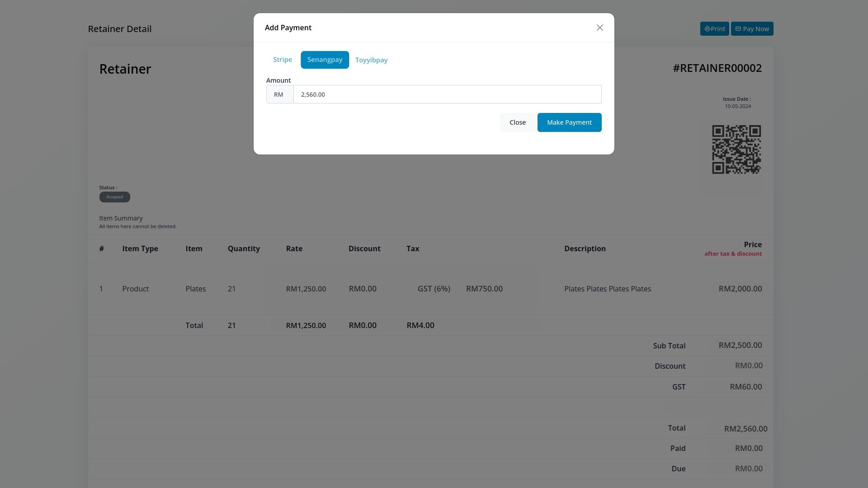The image size is (868, 488).
Task: Click the #RETAINER00002 number heading
Action: 717,68
